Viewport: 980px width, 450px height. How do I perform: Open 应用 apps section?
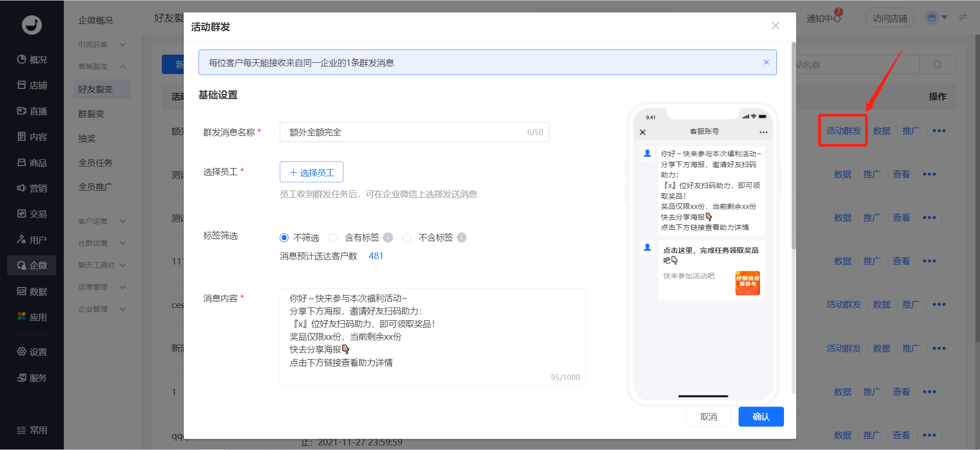[x=32, y=317]
